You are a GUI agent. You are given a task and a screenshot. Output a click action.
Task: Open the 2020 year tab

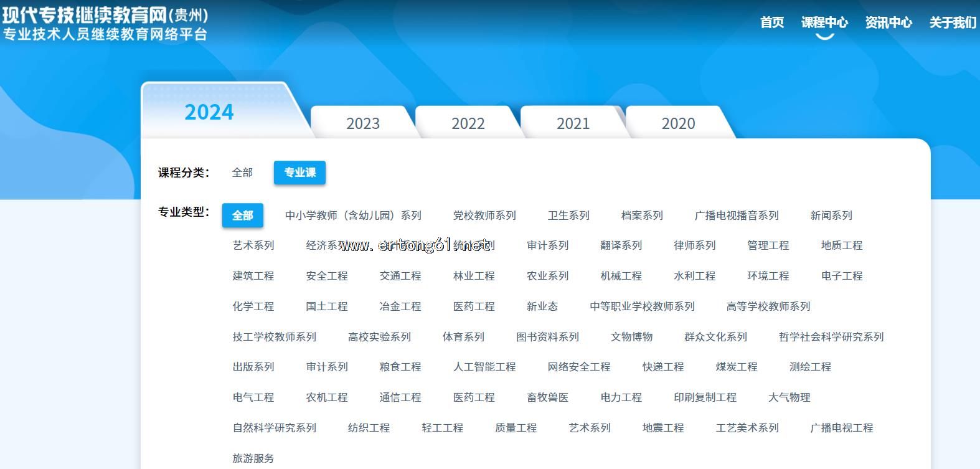pyautogui.click(x=678, y=123)
